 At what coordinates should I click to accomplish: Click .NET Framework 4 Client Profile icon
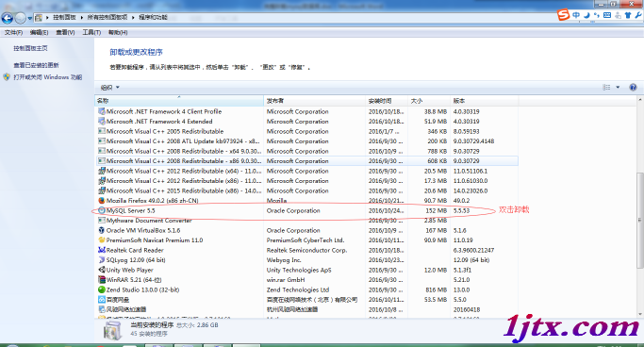pyautogui.click(x=102, y=111)
